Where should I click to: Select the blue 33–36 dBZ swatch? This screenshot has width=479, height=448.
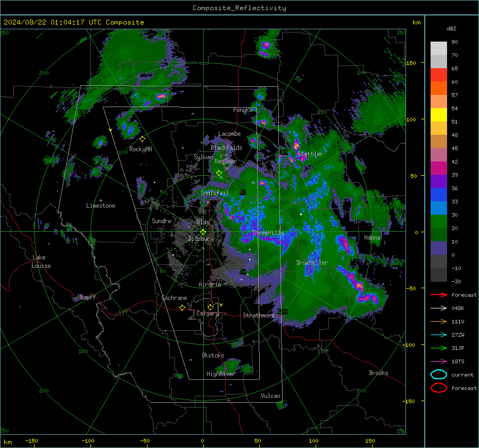click(x=439, y=195)
